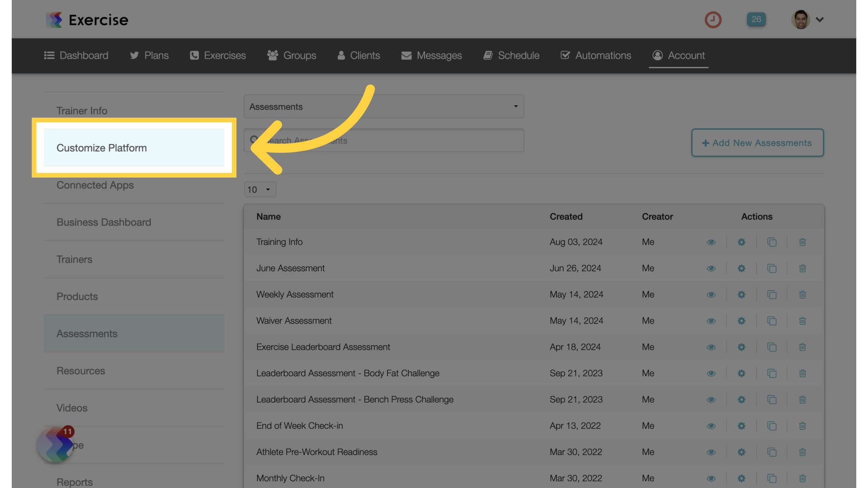Duplicate the June Assessment
This screenshot has height=488, width=868.
click(772, 268)
